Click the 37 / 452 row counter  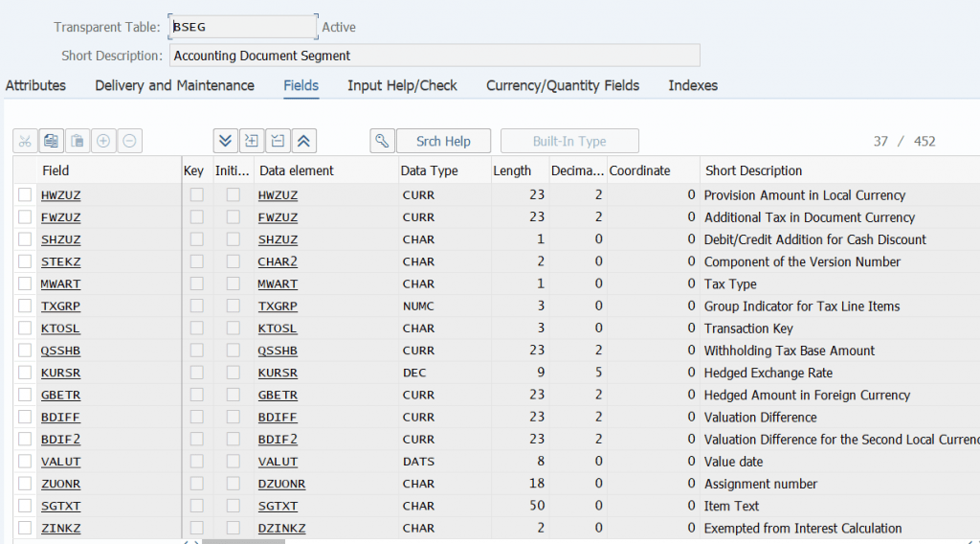point(904,142)
